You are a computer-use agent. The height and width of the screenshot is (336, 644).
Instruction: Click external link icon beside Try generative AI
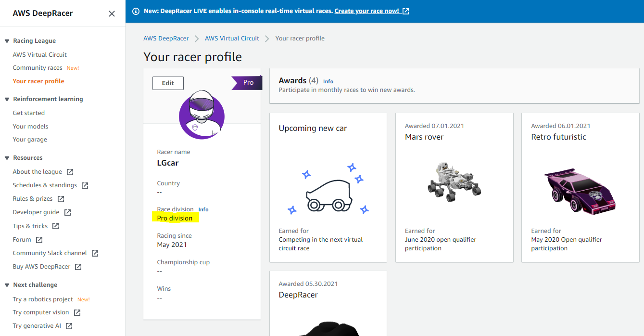[x=69, y=326]
